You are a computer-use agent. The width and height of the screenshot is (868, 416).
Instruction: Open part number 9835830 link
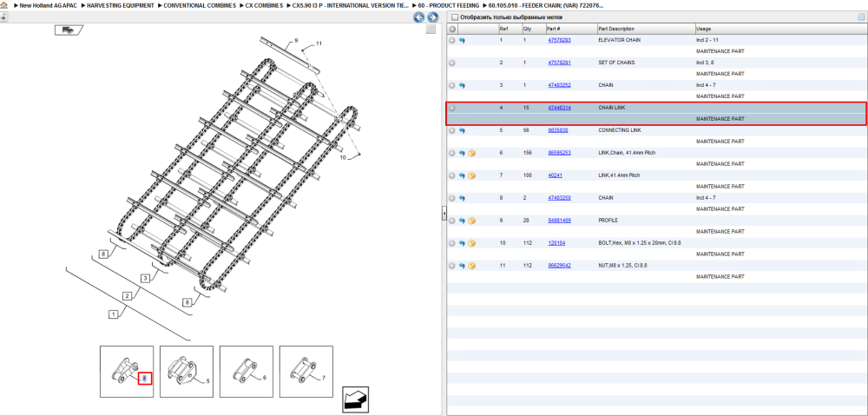[x=557, y=131]
